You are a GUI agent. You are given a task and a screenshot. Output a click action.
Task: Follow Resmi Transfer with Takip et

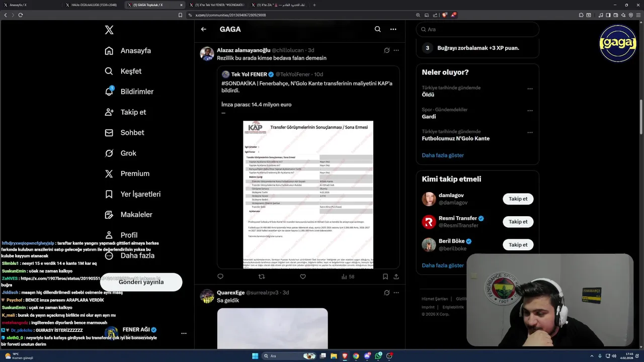click(518, 222)
